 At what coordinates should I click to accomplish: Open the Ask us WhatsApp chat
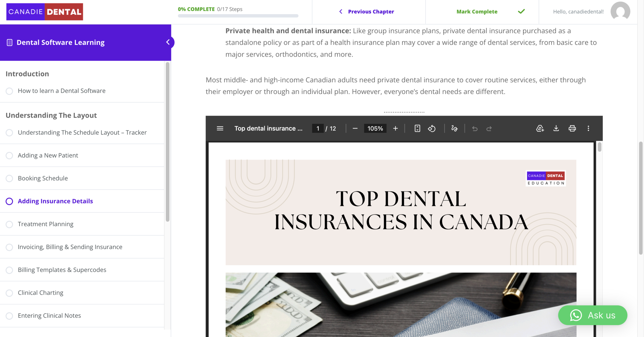point(593,315)
